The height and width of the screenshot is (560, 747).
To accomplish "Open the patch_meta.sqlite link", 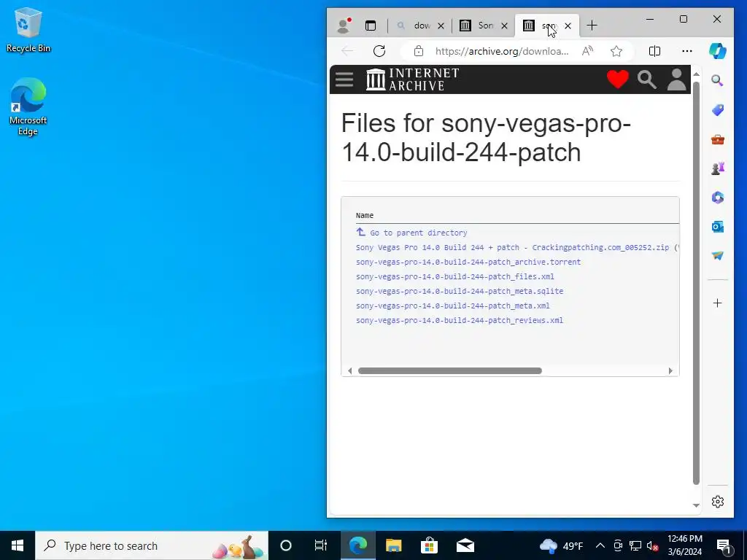I will pos(460,291).
